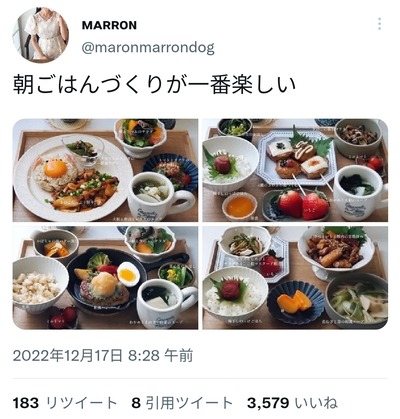Click the 3,579 likes number
This screenshot has height=419, width=400.
(268, 403)
